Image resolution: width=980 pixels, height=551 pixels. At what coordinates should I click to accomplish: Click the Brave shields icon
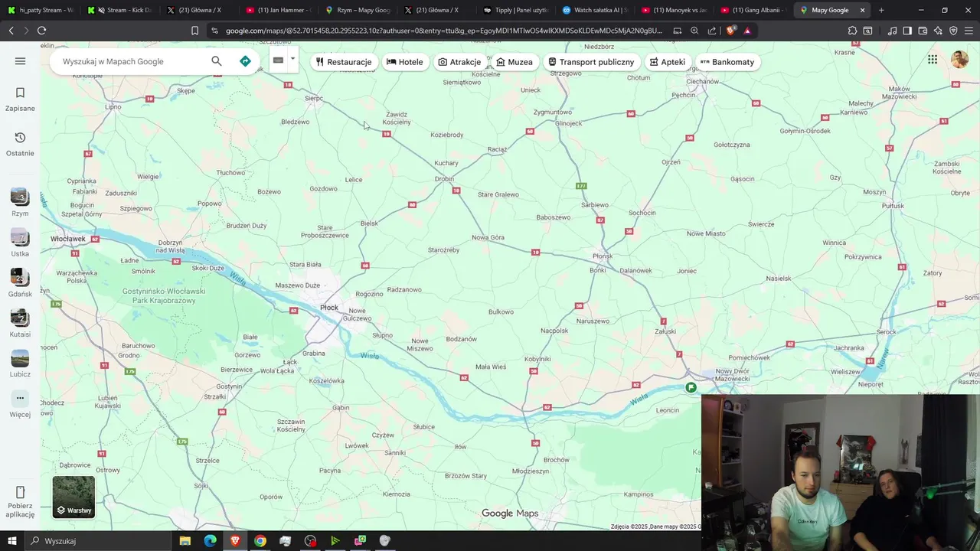click(x=731, y=31)
